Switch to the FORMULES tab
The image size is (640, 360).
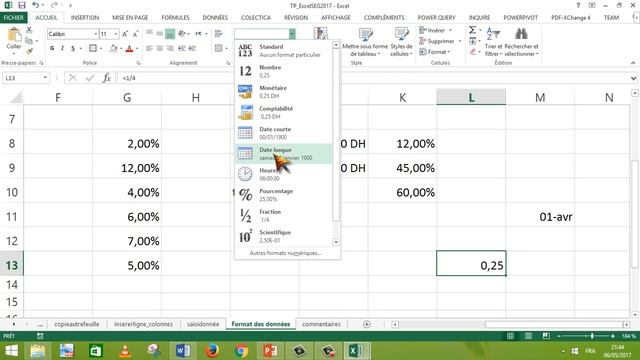tap(175, 18)
